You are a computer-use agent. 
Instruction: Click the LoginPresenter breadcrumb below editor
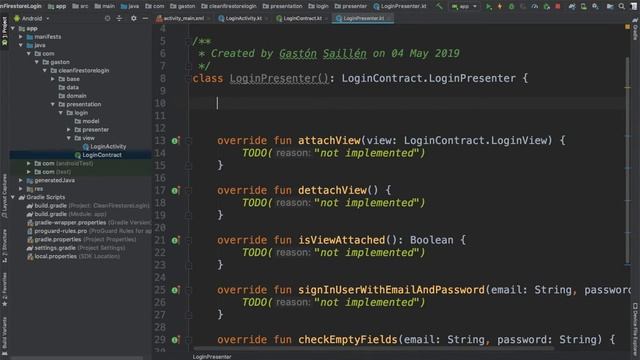pyautogui.click(x=212, y=357)
